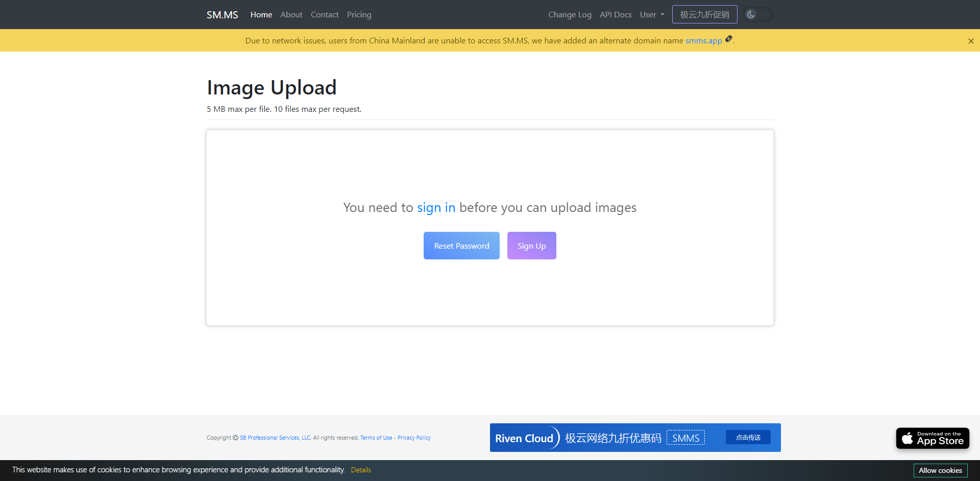Follow the smms.app alternate domain link
Image resolution: width=980 pixels, height=481 pixels.
click(x=703, y=41)
